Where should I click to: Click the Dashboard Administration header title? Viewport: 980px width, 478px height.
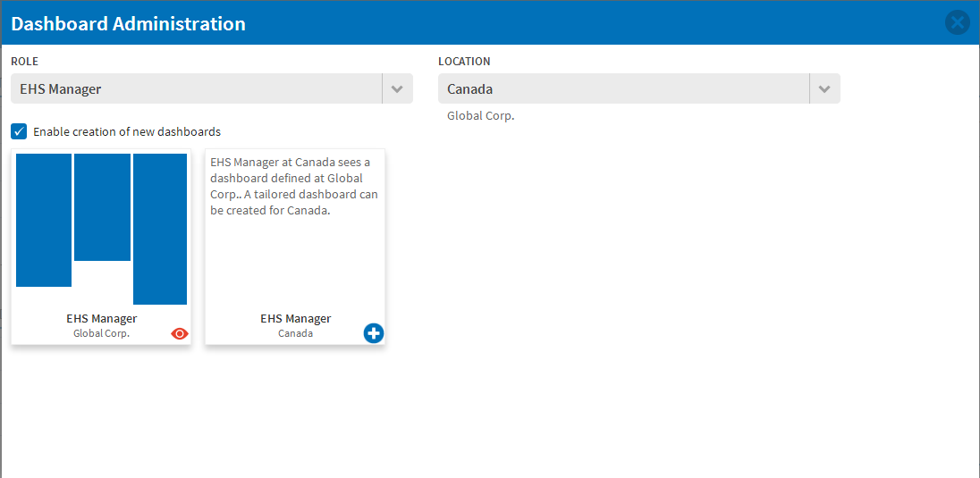tap(128, 24)
